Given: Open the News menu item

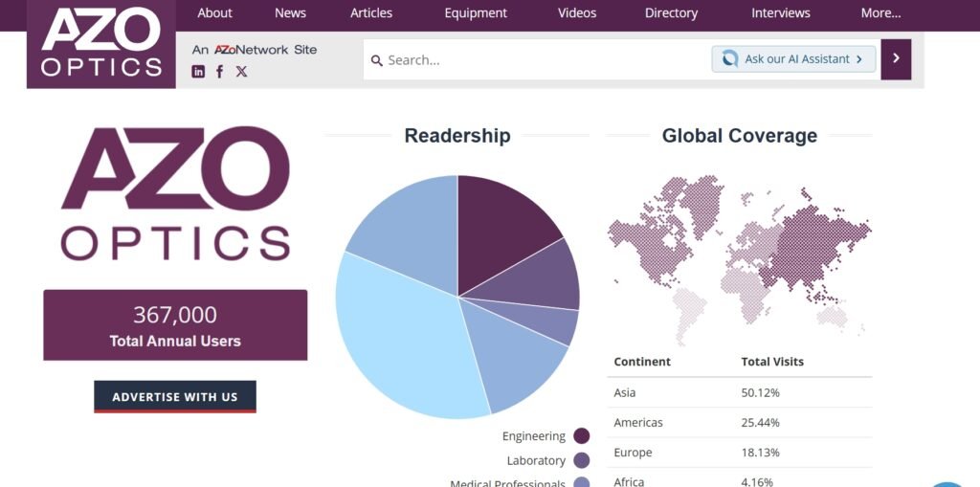Looking at the screenshot, I should click(291, 13).
